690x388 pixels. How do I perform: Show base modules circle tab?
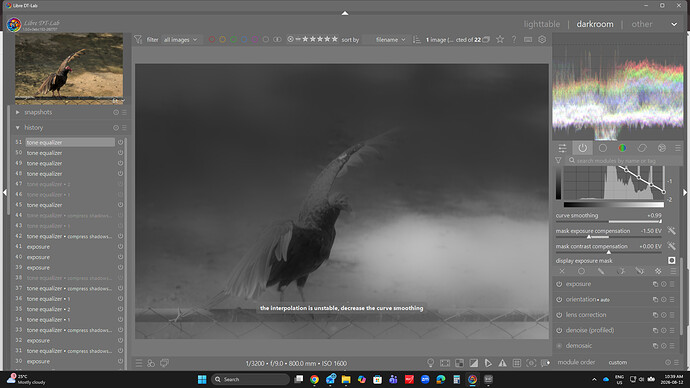(603, 148)
